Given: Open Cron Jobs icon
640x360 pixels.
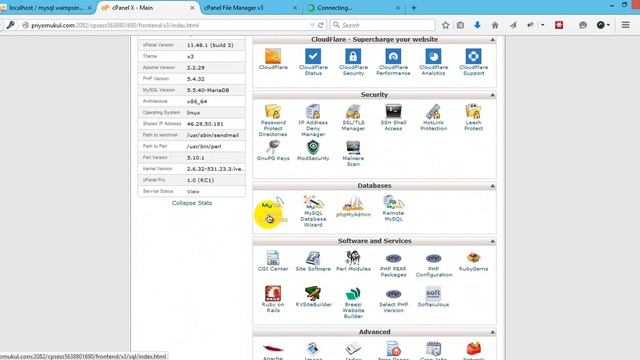Looking at the screenshot, I should [433, 350].
